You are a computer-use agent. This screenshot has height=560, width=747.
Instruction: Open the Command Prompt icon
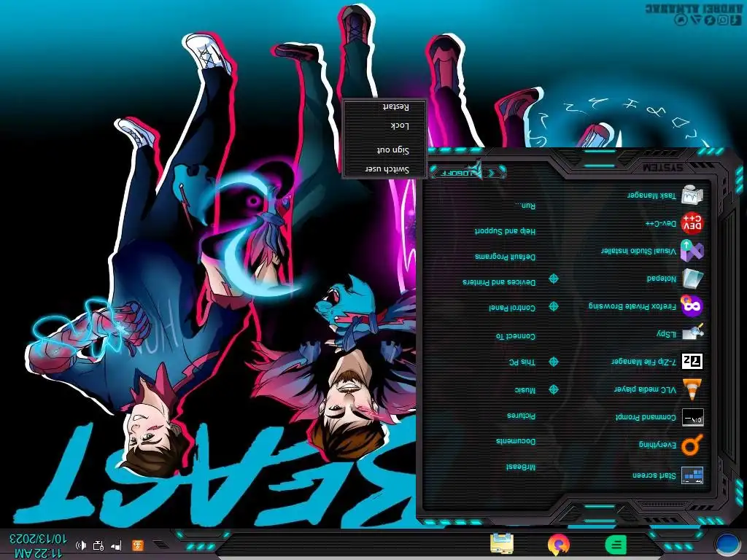[x=692, y=417]
